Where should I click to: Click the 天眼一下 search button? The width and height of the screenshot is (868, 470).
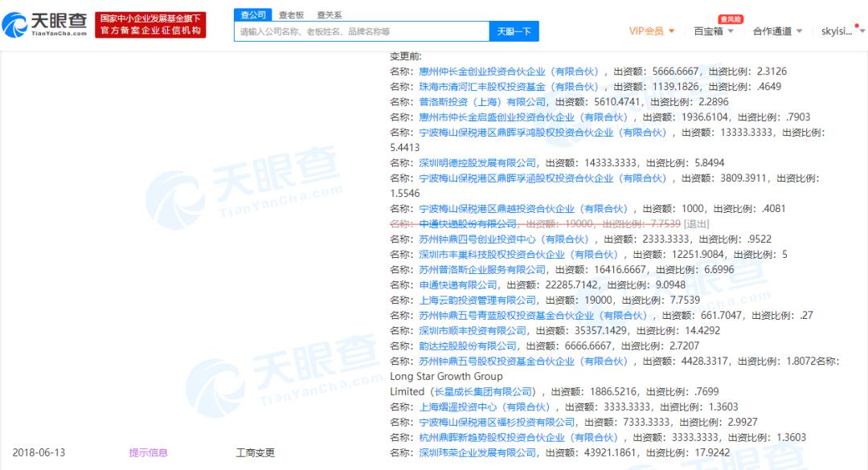point(515,31)
